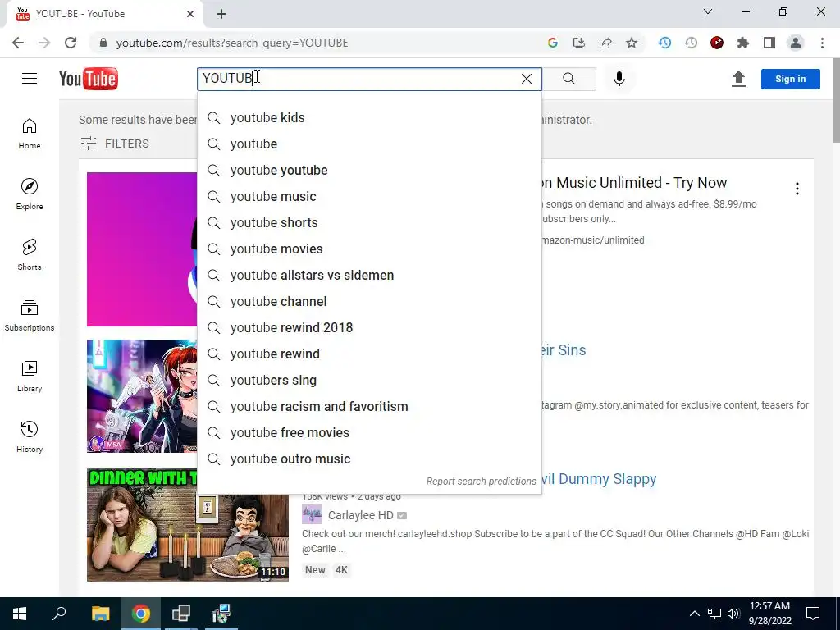Open File Explorer from taskbar
Image resolution: width=840 pixels, height=630 pixels.
(x=100, y=614)
